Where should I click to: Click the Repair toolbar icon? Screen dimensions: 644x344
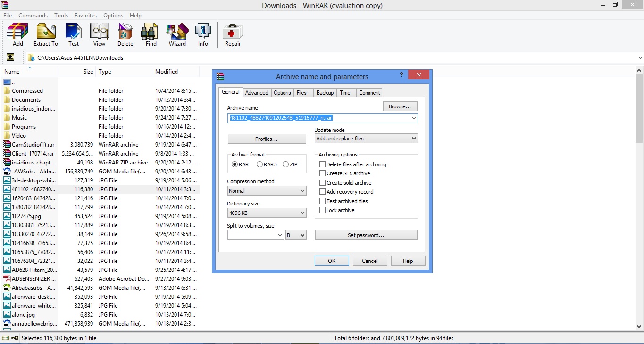[x=233, y=32]
